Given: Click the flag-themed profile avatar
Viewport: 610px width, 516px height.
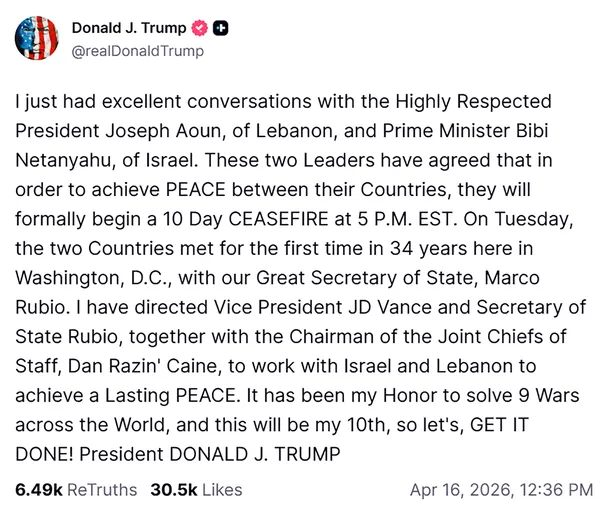Looking at the screenshot, I should (x=37, y=39).
